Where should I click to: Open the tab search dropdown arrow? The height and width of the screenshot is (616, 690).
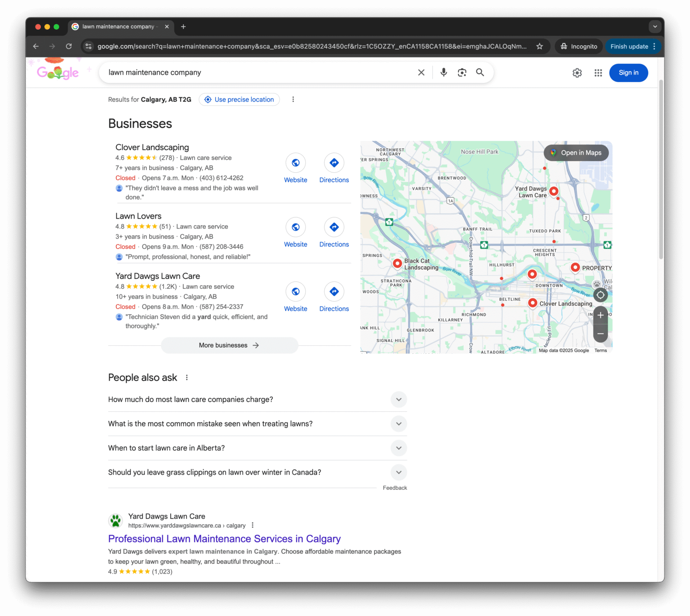(x=655, y=26)
